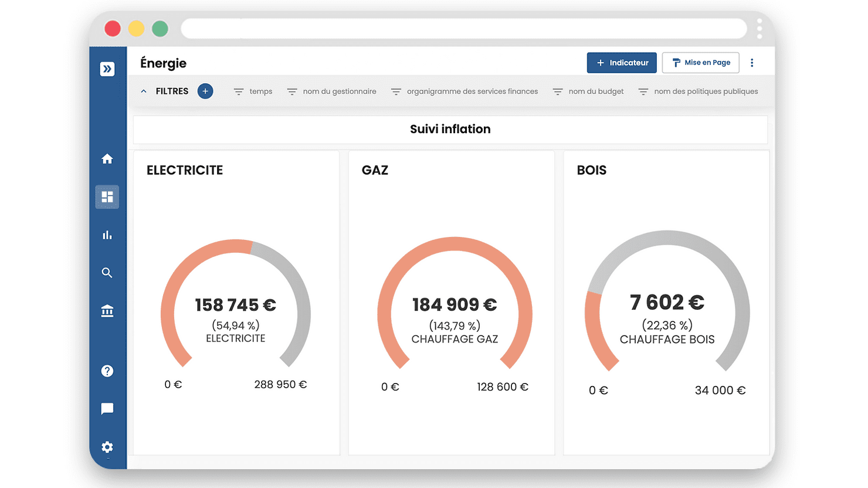
Task: Open the dashboard grid icon in sidebar
Action: (107, 197)
